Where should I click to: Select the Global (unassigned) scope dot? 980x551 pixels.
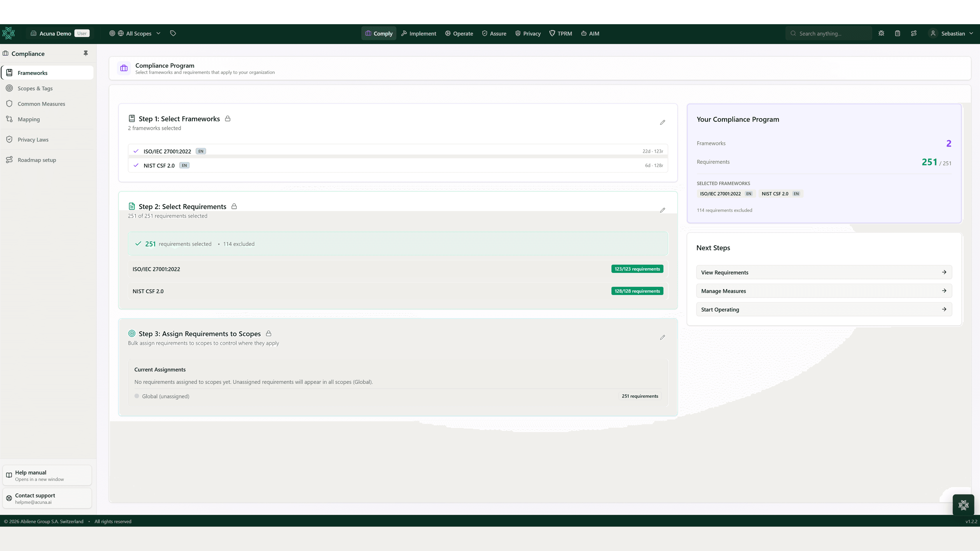[x=136, y=396]
